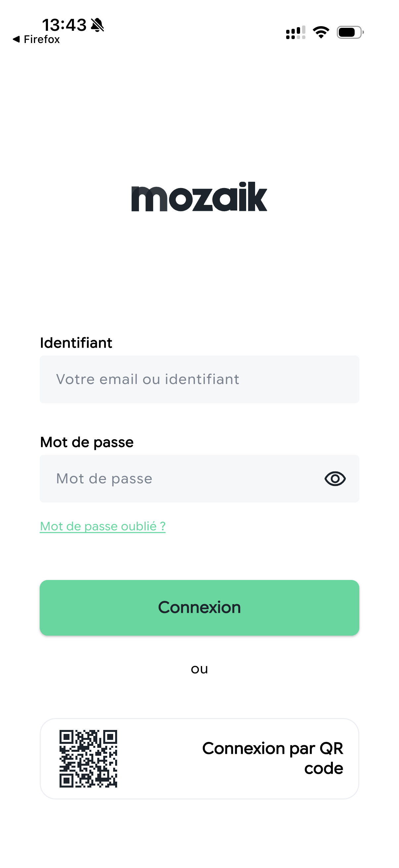Toggle password visibility with eye icon
This screenshot has height=868, width=399.
tap(335, 479)
